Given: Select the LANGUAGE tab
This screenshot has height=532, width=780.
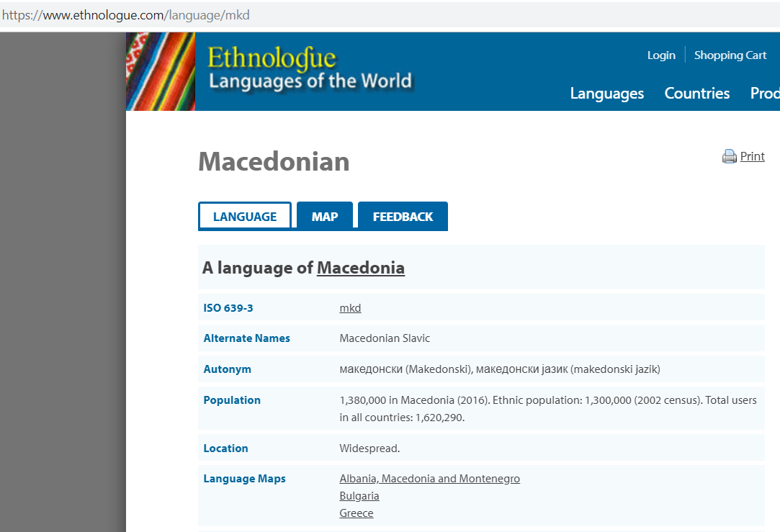Looking at the screenshot, I should (245, 216).
